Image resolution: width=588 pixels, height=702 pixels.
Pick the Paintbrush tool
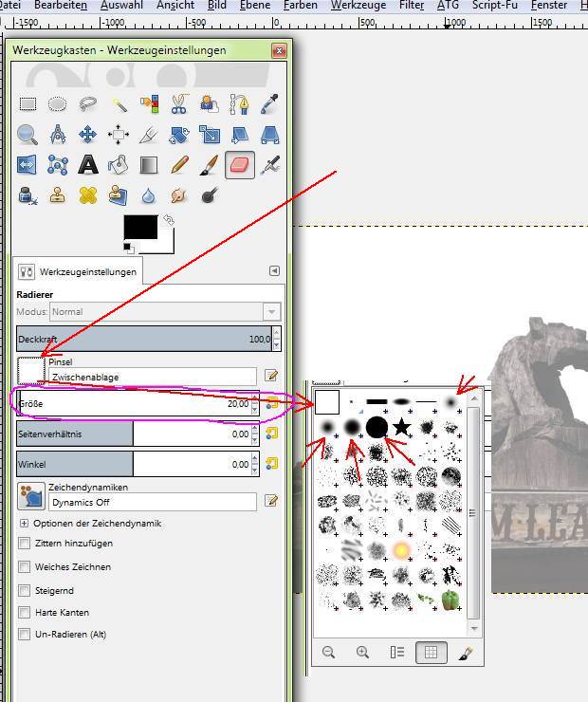coord(209,165)
